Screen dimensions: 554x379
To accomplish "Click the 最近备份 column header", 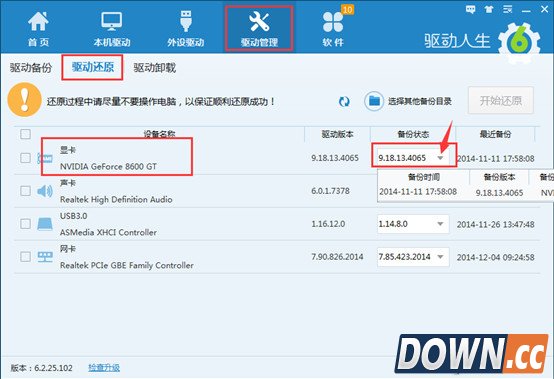I will click(x=495, y=134).
